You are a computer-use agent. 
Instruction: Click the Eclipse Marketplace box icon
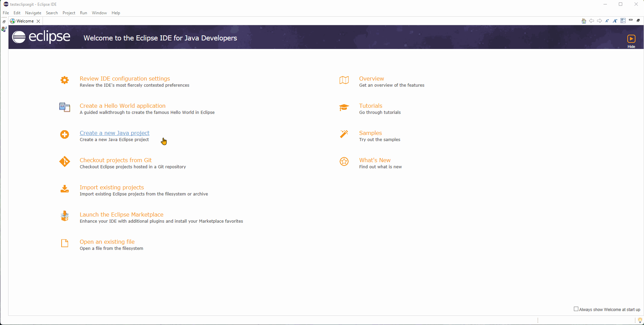65,216
